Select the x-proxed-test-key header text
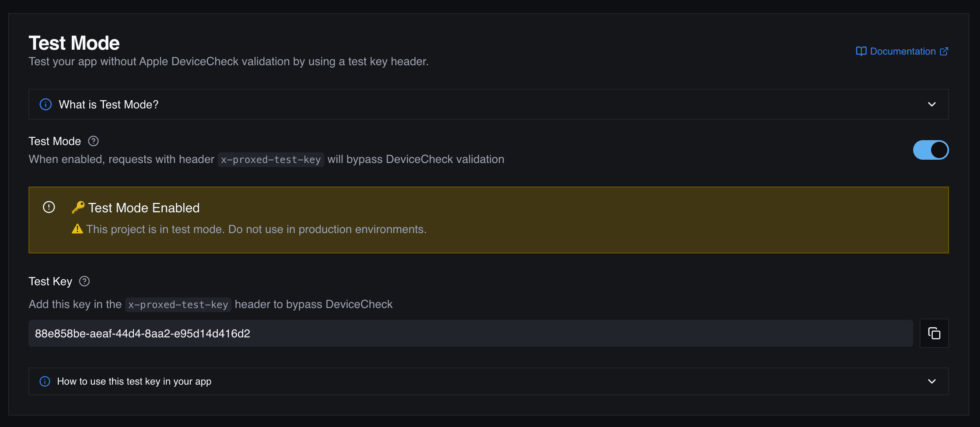 click(x=178, y=304)
